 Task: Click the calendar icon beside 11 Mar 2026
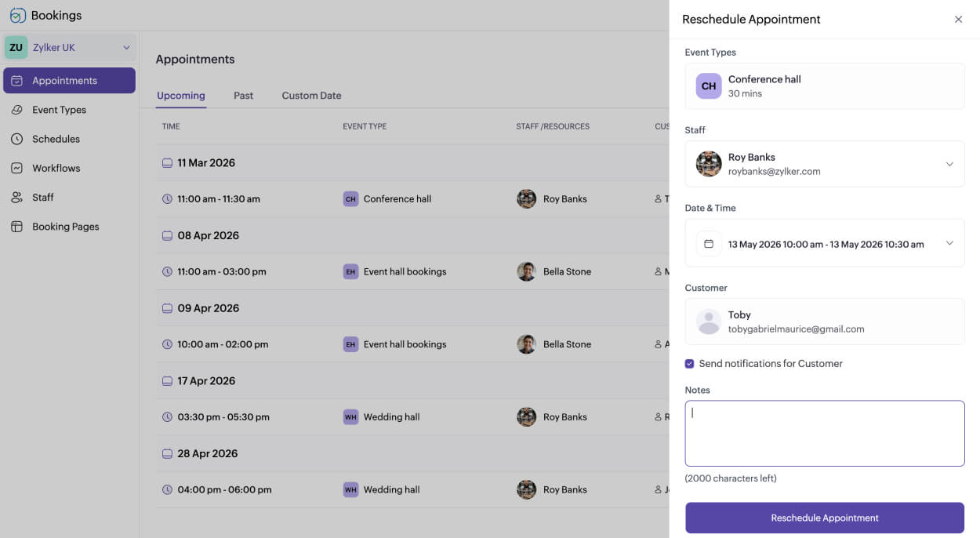[x=167, y=162]
